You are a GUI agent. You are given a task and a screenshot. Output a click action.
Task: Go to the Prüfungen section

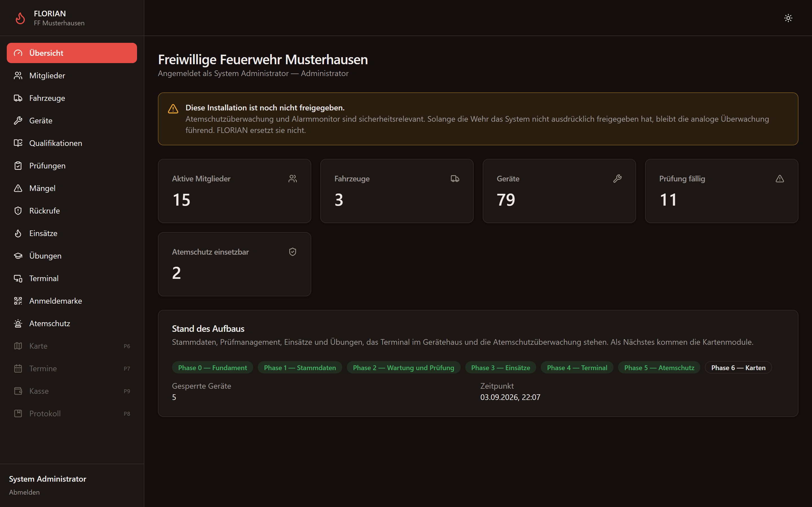[x=72, y=166]
